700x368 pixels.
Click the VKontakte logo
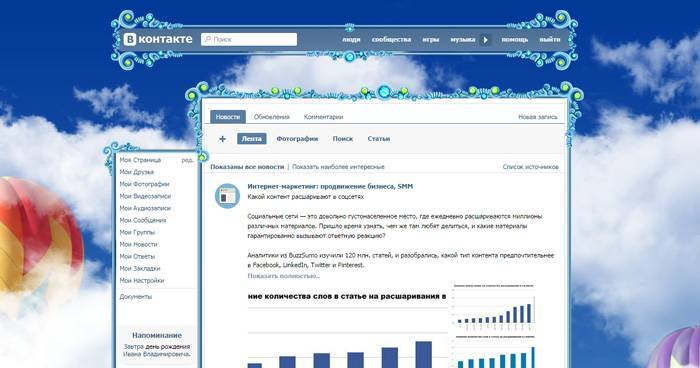[x=158, y=39]
